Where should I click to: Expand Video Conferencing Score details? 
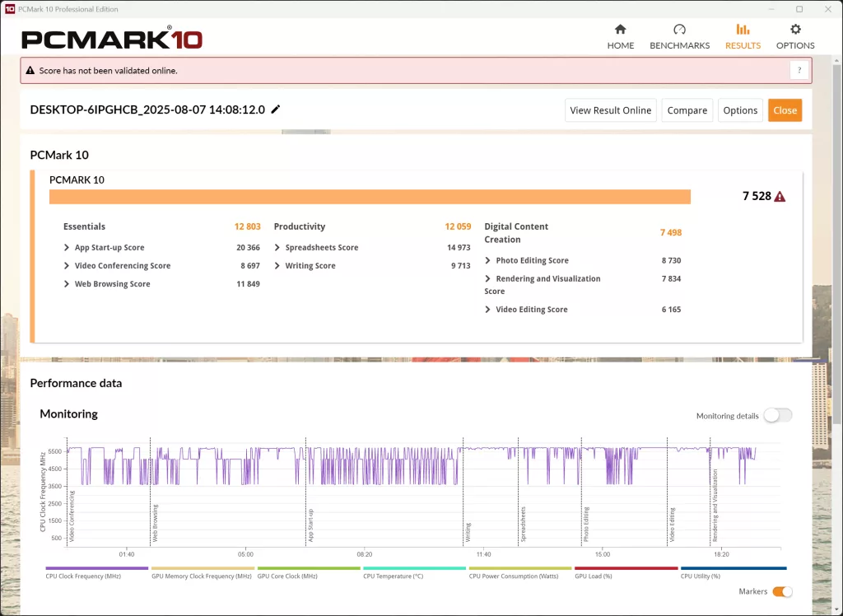[67, 266]
